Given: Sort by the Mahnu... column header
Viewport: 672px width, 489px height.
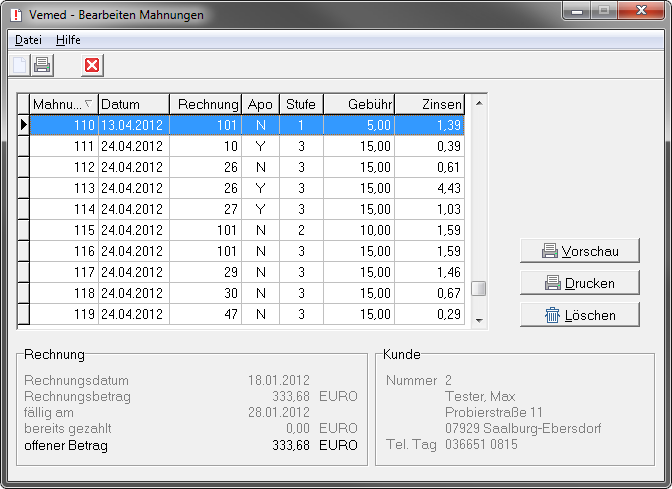Looking at the screenshot, I should pos(64,104).
